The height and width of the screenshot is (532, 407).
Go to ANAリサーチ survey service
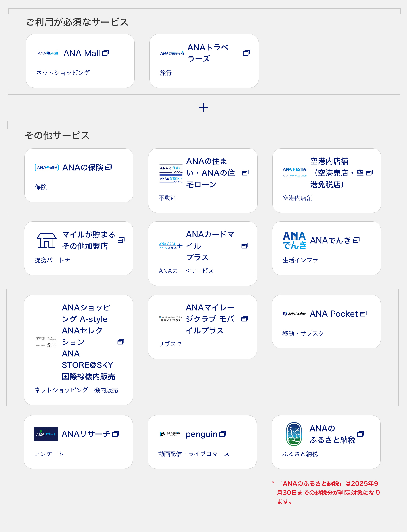pos(86,434)
